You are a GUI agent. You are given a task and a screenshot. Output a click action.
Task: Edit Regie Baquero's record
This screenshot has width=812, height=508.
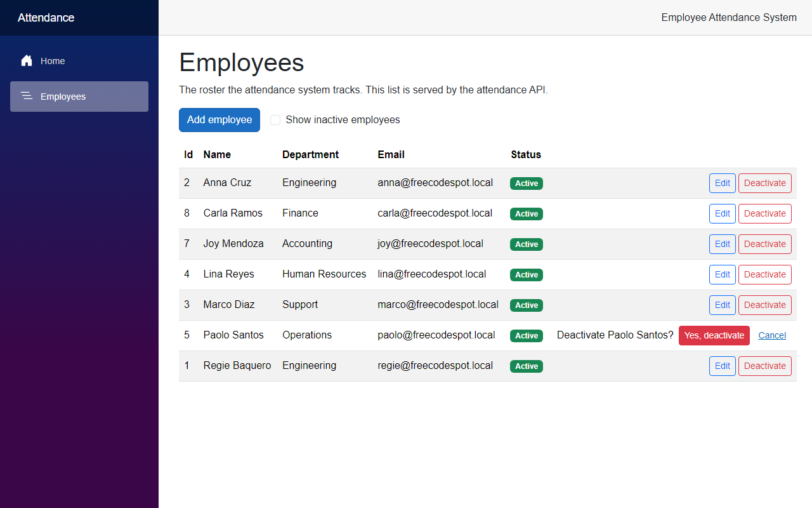point(723,366)
